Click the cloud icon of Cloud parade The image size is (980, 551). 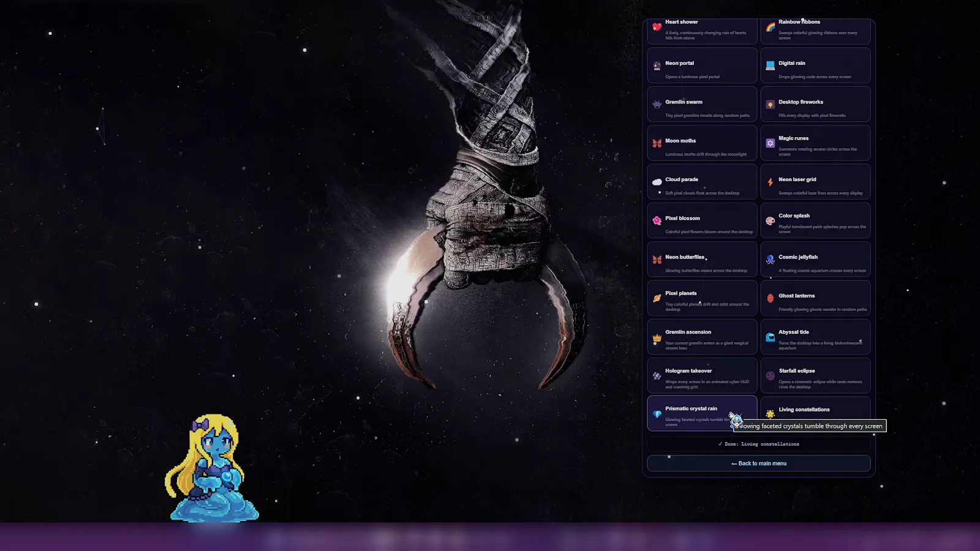coord(657,182)
